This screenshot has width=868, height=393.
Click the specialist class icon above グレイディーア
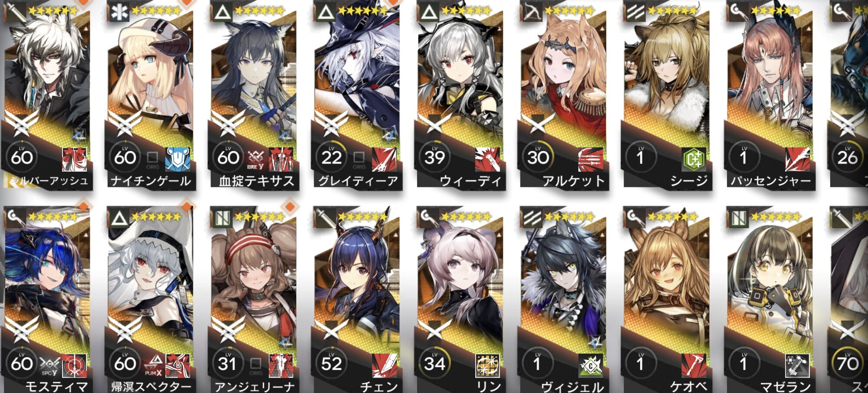click(325, 12)
